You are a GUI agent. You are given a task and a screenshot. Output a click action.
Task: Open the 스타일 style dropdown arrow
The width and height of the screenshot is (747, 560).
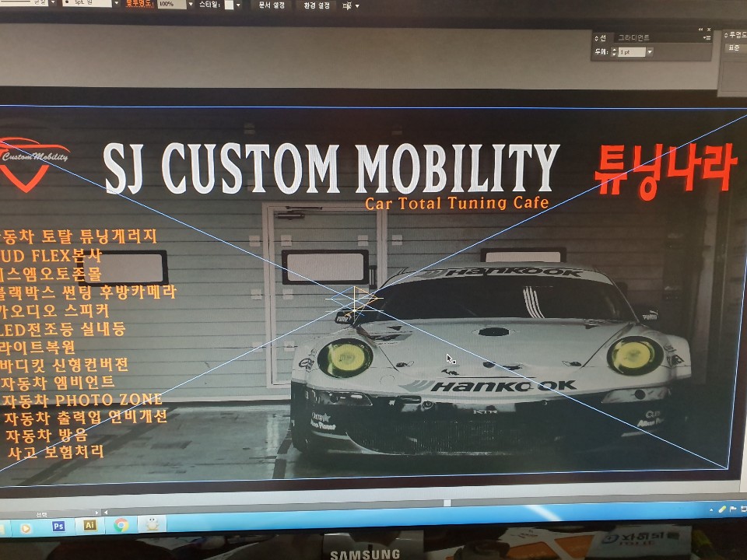click(238, 5)
